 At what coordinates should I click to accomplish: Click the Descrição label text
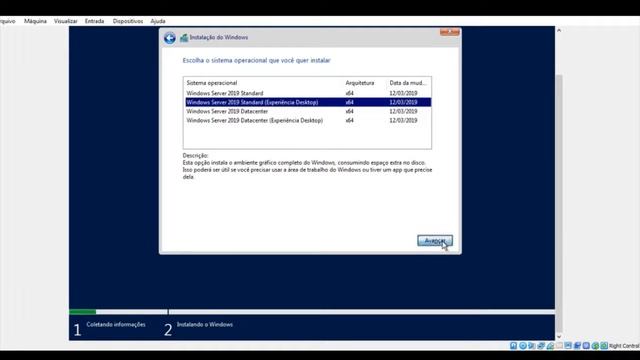[x=195, y=156]
